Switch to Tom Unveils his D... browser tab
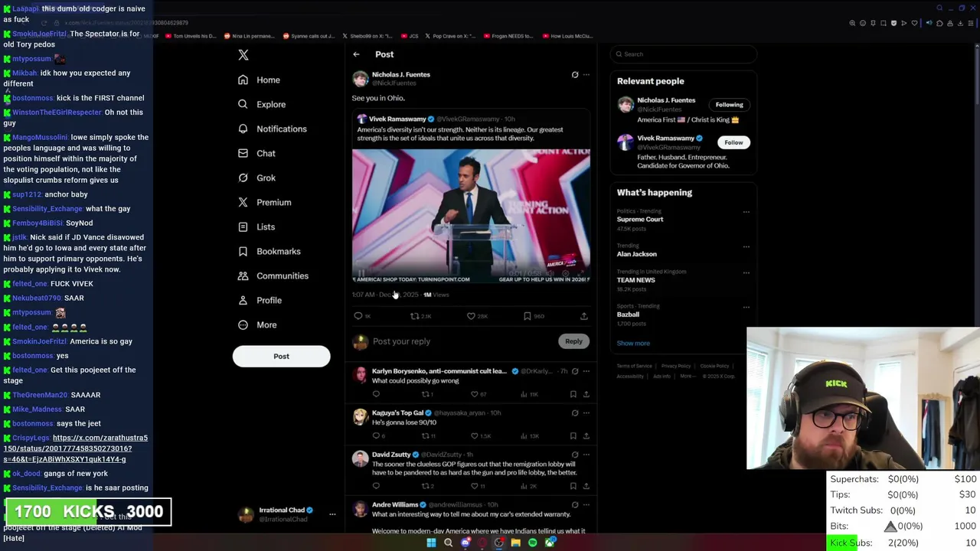Viewport: 980px width, 551px height. click(191, 36)
